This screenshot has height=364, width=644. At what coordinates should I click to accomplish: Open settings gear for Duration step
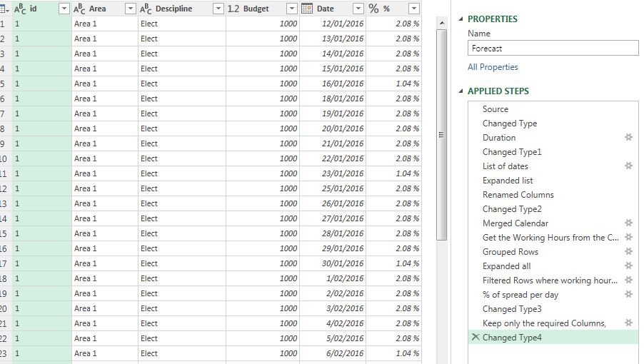(628, 137)
